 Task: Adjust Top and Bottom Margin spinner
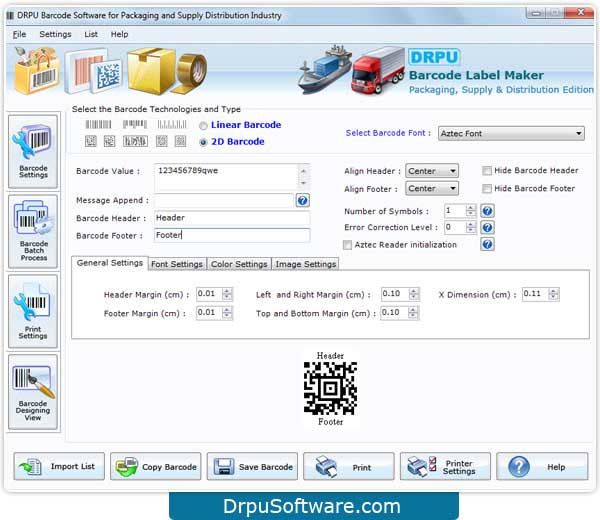[x=413, y=313]
